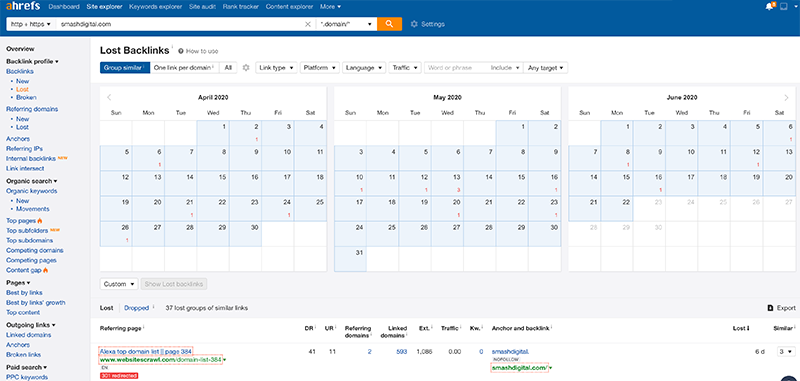Screen dimensions: 800x381
Task: Clear the URL field with X
Action: 308,24
